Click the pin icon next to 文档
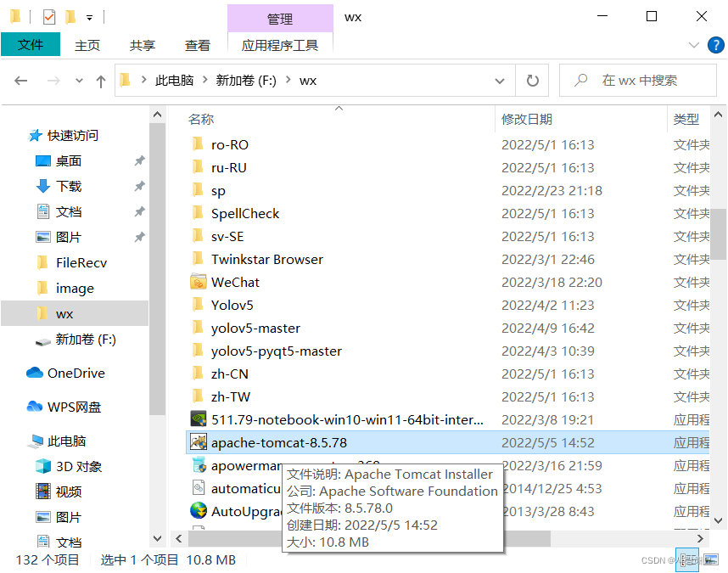The width and height of the screenshot is (728, 573). (x=139, y=211)
